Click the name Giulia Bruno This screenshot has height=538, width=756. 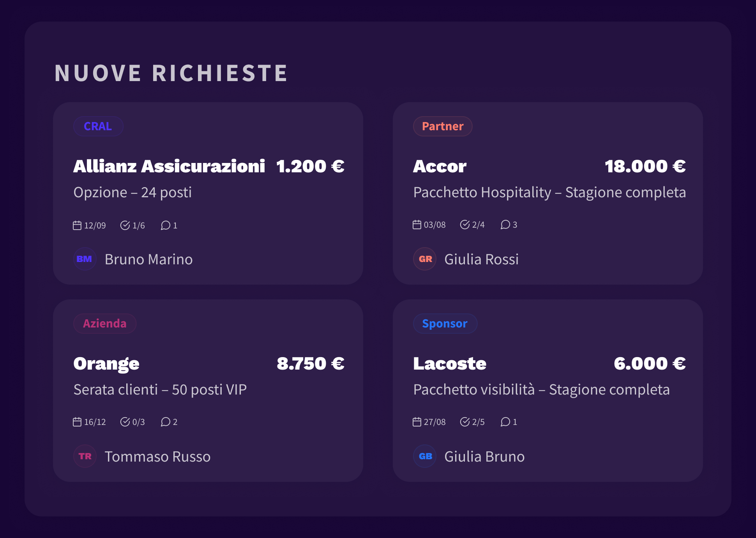pyautogui.click(x=485, y=457)
